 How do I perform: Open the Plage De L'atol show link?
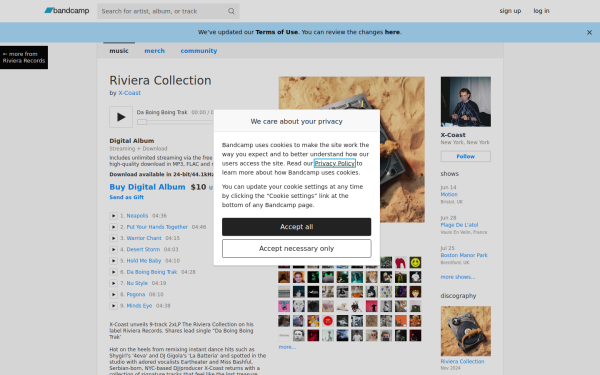459,225
